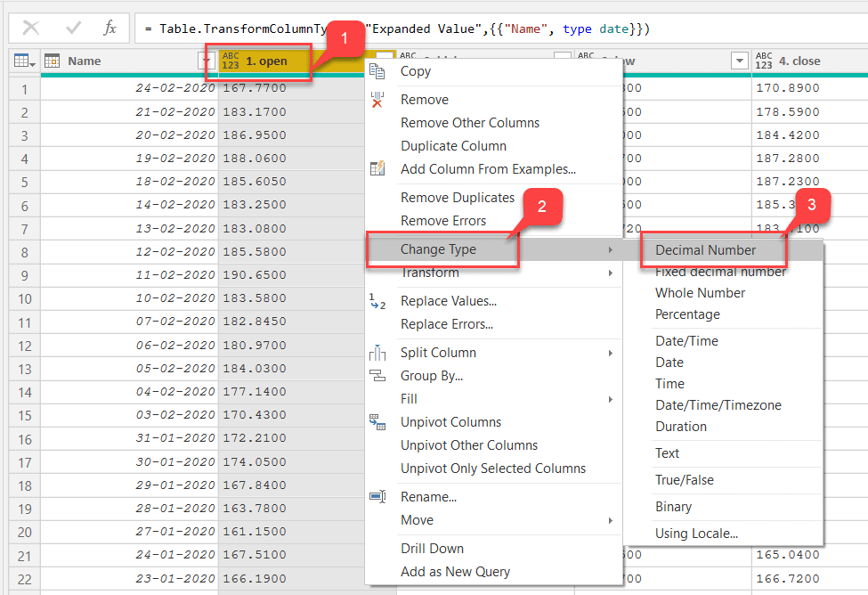Choose Date type in submenu

669,363
